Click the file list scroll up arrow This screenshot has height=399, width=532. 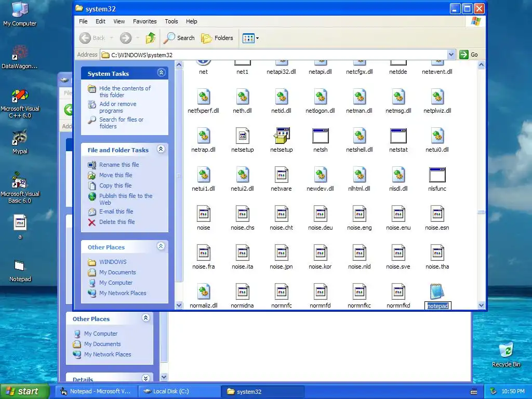pyautogui.click(x=481, y=64)
